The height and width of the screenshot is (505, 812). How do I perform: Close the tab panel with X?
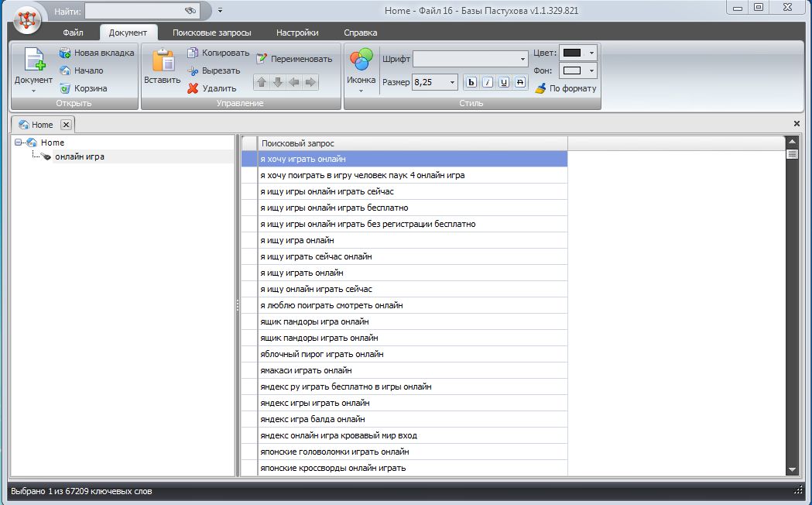[797, 124]
